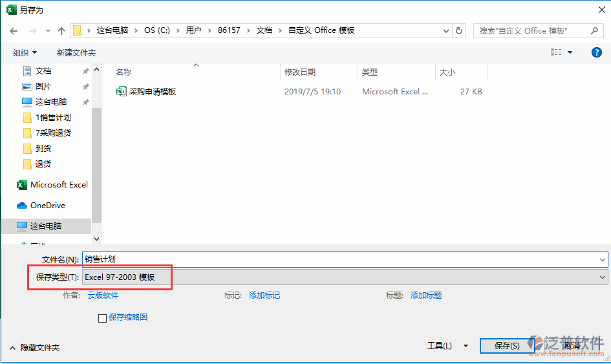The height and width of the screenshot is (364, 611).
Task: Open the 退货 folder
Action: [x=43, y=164]
